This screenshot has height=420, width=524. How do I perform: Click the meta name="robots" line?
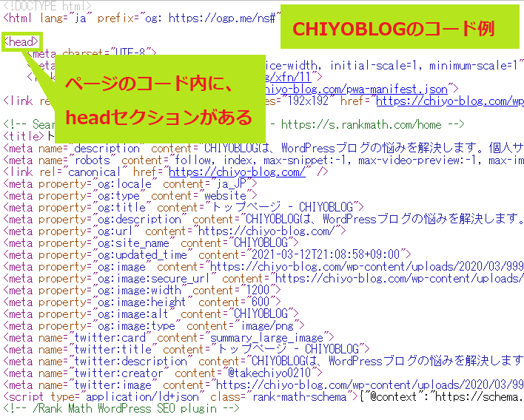(263, 160)
